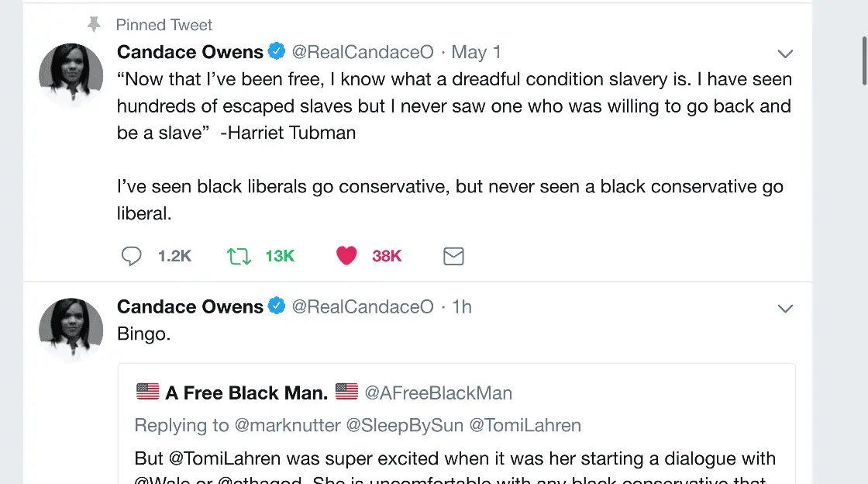Screen dimensions: 868x484
Task: Open options chevron on the Bingo tweet
Action: pyautogui.click(x=785, y=308)
